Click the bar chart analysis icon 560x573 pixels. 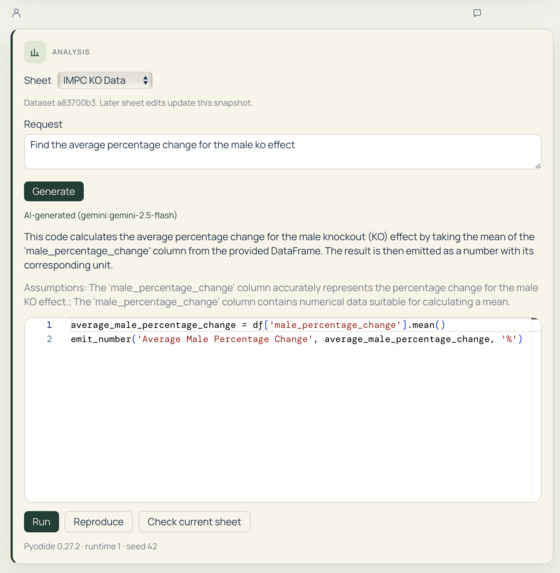pos(35,52)
